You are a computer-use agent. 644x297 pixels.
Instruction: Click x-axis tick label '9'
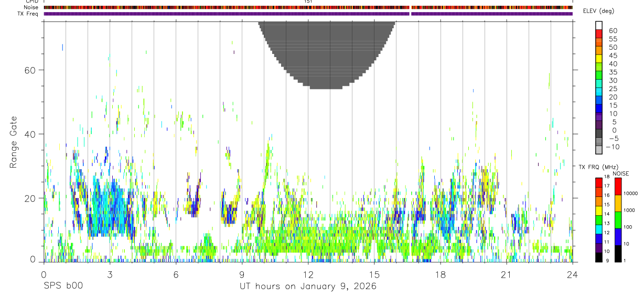pyautogui.click(x=242, y=274)
